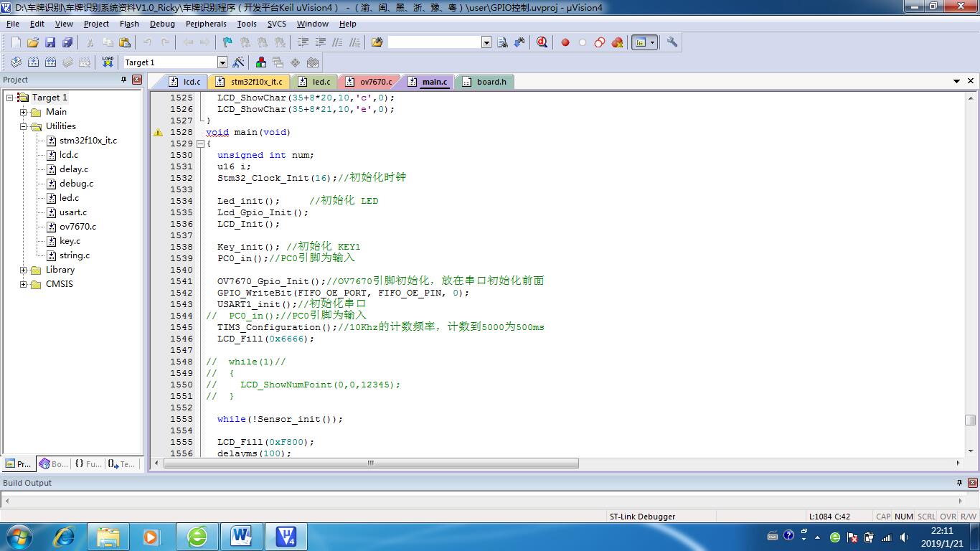Switch to the lcd.c editor tab
The height and width of the screenshot is (551, 980).
(x=185, y=82)
